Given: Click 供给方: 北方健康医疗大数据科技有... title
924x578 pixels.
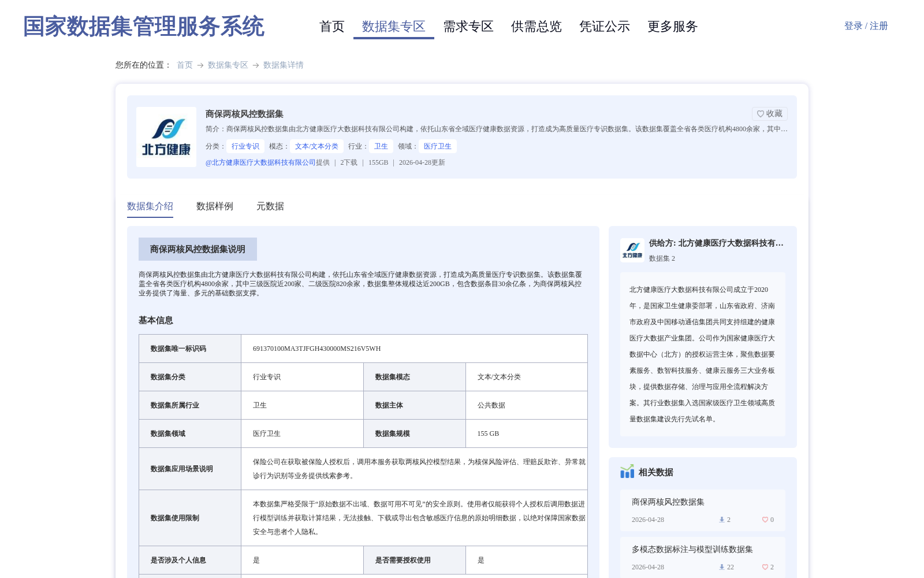Looking at the screenshot, I should pos(716,243).
